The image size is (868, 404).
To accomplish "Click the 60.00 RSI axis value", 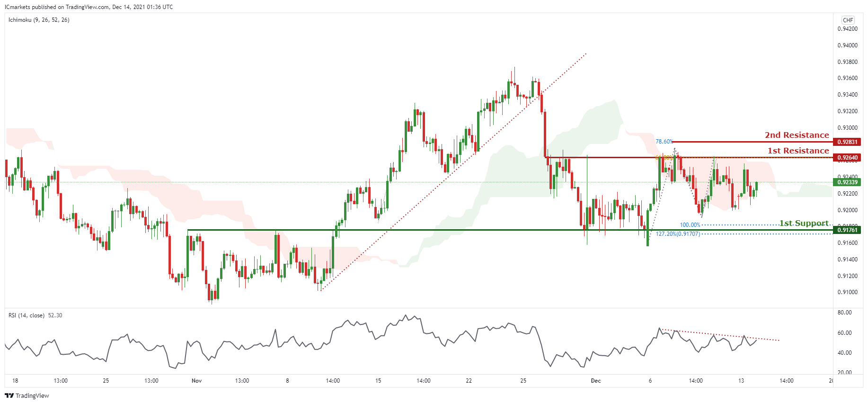I will coord(844,333).
